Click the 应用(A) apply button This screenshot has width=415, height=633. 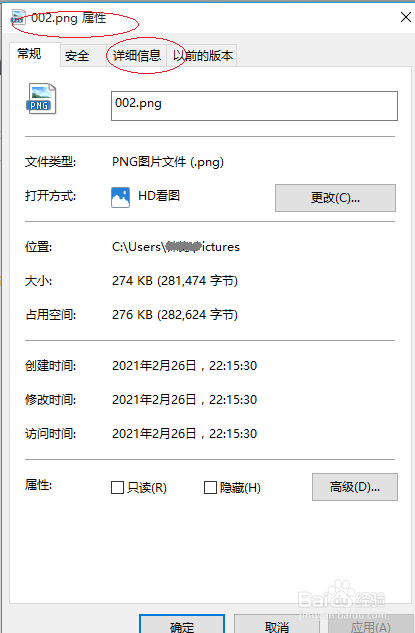coord(370,625)
